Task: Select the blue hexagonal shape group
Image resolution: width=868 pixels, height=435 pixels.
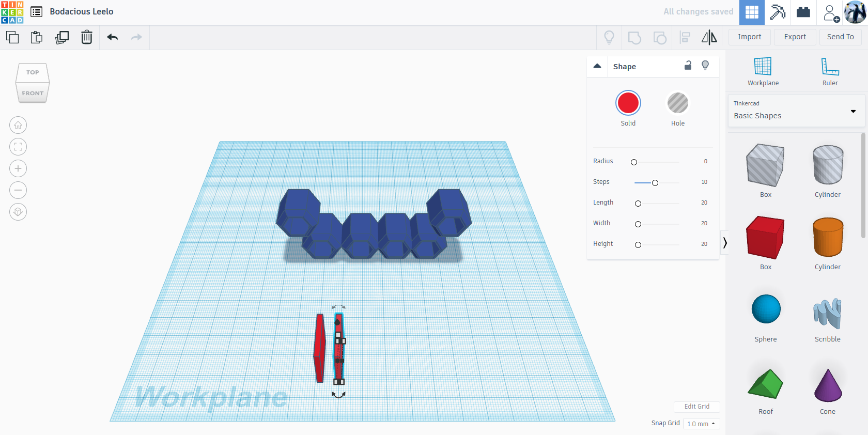Action: coord(373,224)
